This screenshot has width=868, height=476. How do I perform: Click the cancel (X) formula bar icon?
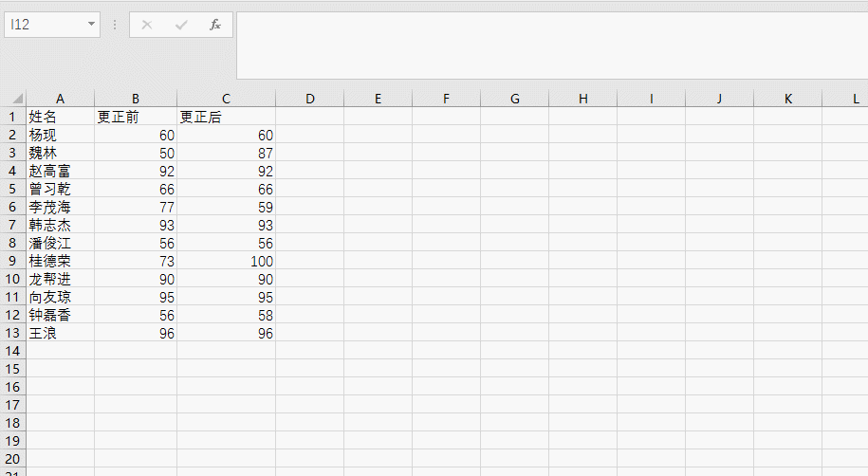click(147, 25)
